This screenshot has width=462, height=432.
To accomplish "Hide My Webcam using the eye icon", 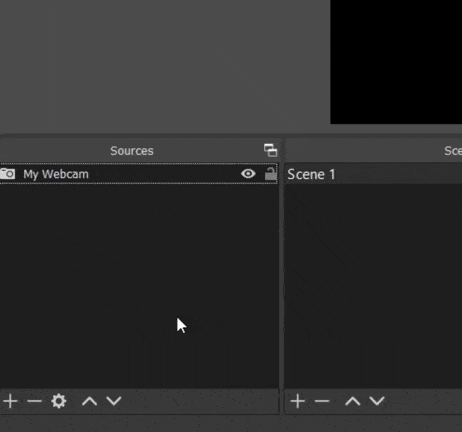I will (x=248, y=174).
